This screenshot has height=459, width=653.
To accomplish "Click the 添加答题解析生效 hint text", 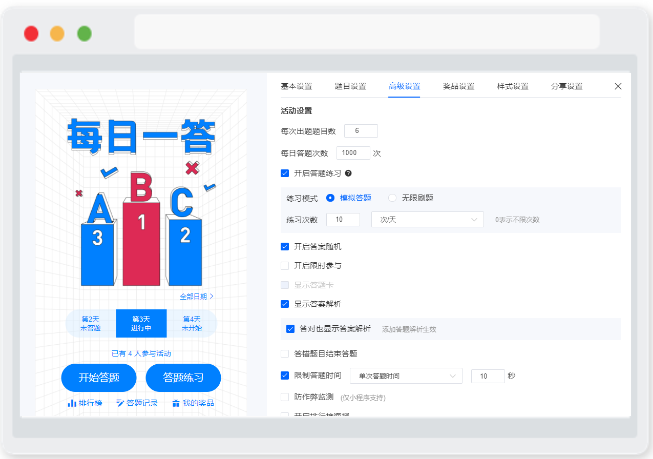I will (x=409, y=329).
